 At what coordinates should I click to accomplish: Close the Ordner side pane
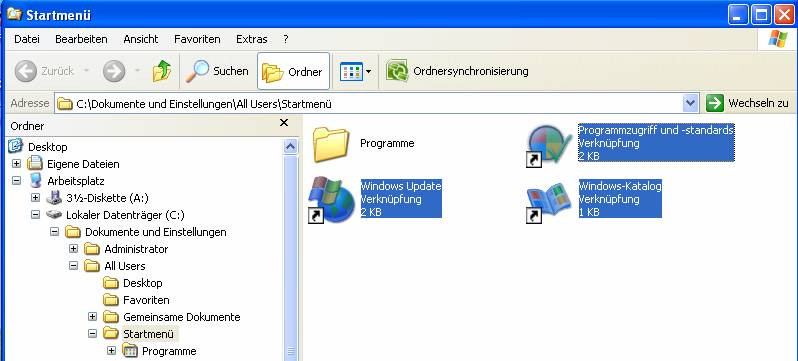tap(284, 123)
